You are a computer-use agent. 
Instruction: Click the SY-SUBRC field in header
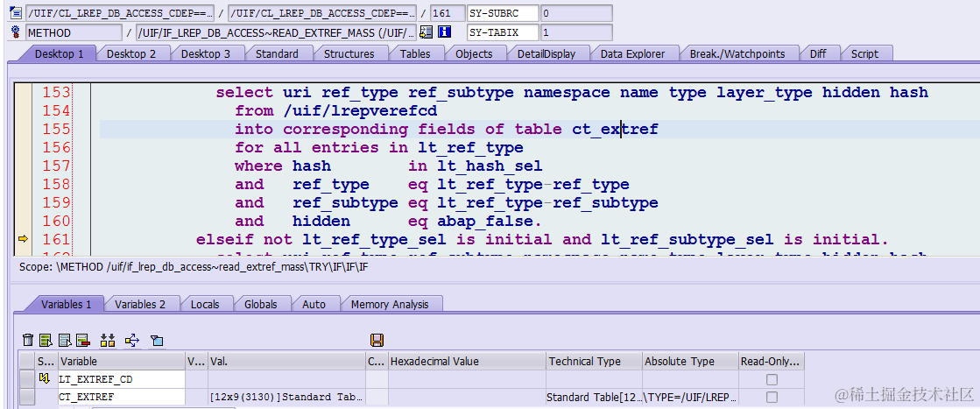(503, 12)
